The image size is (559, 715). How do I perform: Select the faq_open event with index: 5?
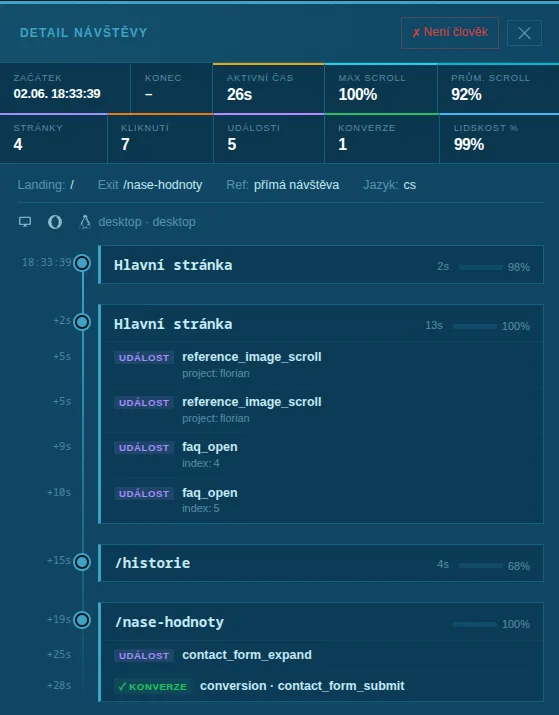[322, 500]
